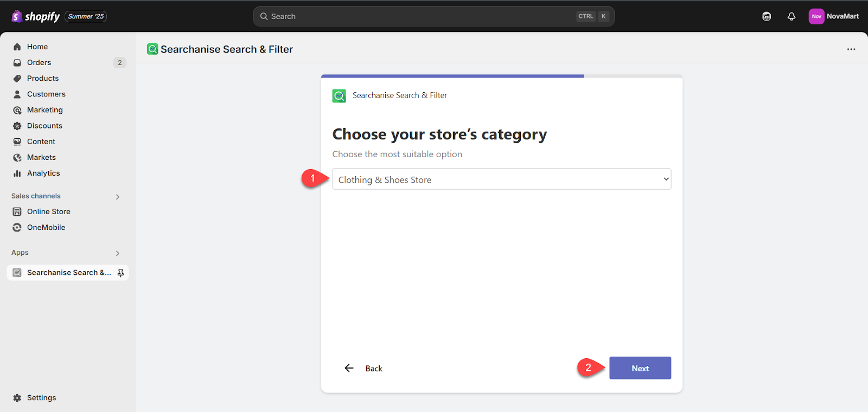The image size is (868, 412).
Task: Unpin the Searchanise app from sidebar
Action: (x=120, y=273)
